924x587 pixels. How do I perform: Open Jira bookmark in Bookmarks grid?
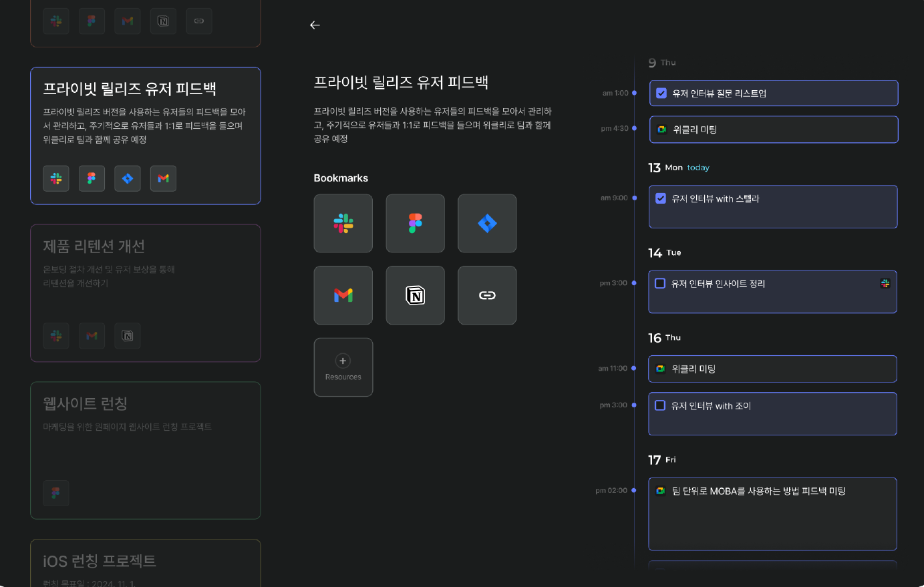[x=487, y=224]
